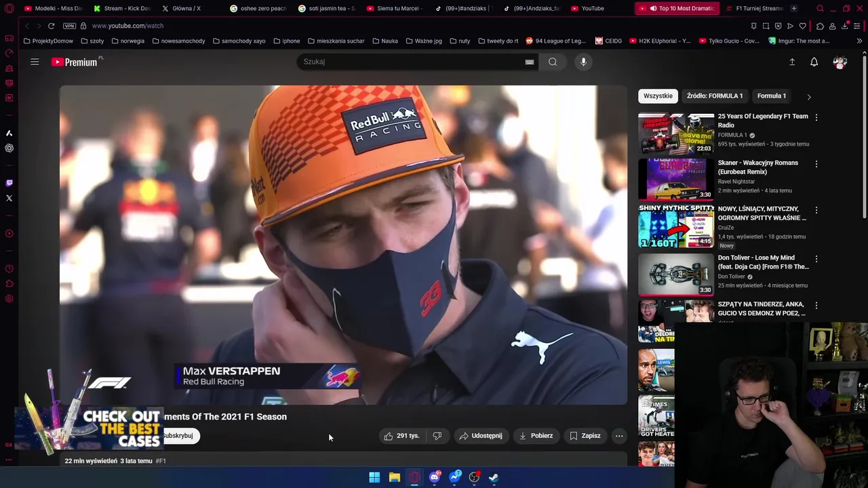Open ChatGPT in the Opera sidebar
Viewport: 868px width, 488px height.
tap(9, 148)
